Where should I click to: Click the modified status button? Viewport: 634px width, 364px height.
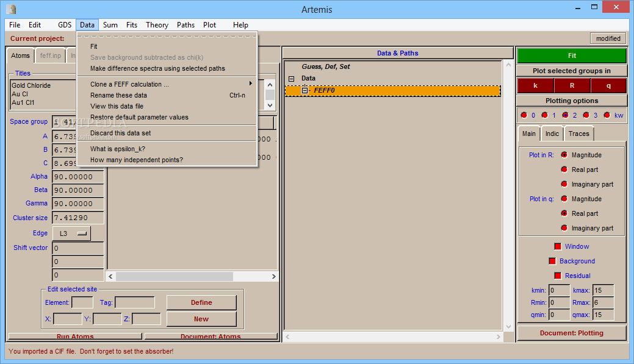(608, 38)
